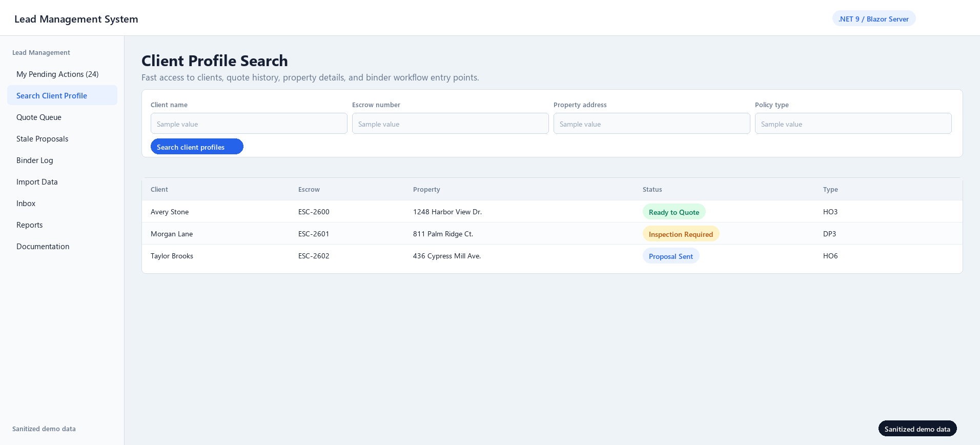
Task: Focus the Property address field
Action: [x=652, y=124]
